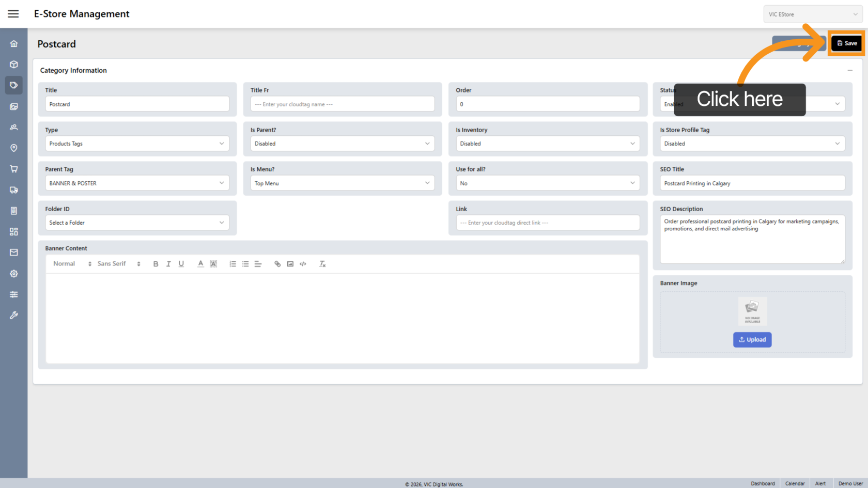Open the home icon in sidebar
Image resolution: width=868 pixels, height=488 pixels.
(14, 44)
